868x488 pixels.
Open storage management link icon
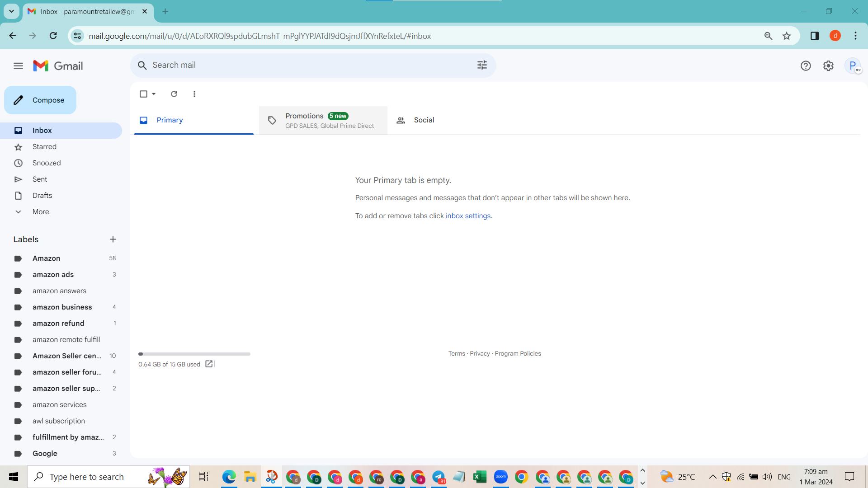(209, 364)
